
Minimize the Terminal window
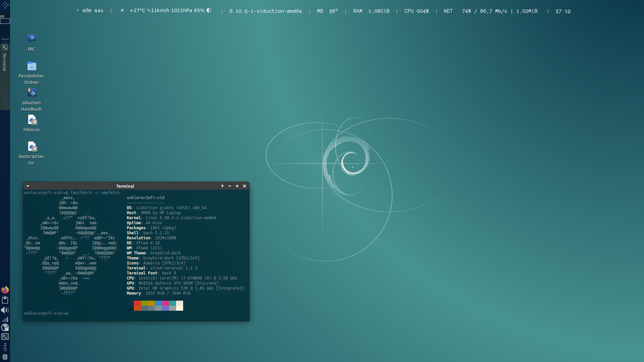(230, 186)
